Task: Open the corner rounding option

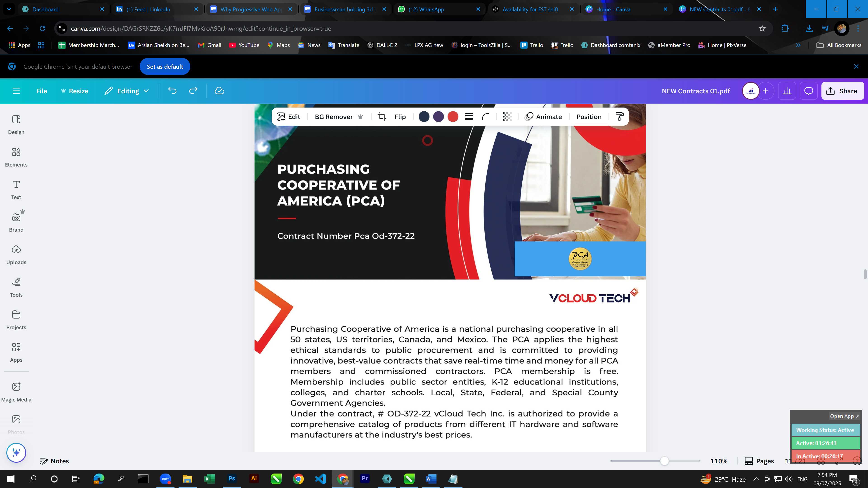Action: [x=485, y=117]
